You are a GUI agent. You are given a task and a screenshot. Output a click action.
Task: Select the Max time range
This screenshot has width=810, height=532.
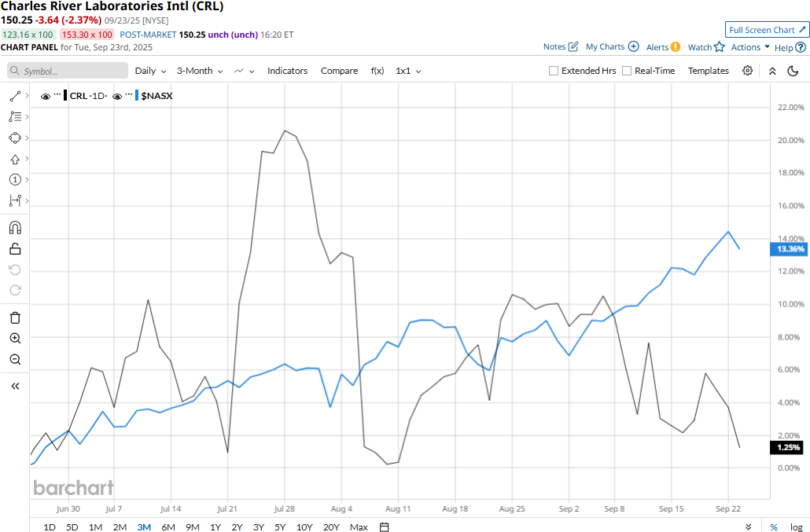[359, 526]
